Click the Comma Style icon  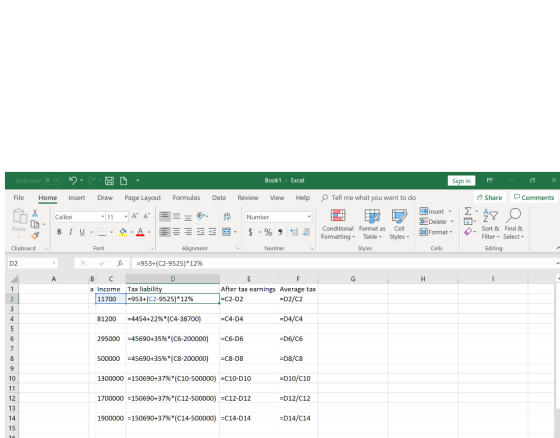pos(281,232)
